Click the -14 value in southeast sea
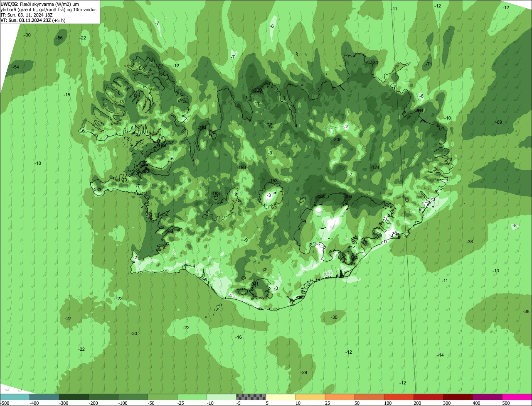 [441, 355]
